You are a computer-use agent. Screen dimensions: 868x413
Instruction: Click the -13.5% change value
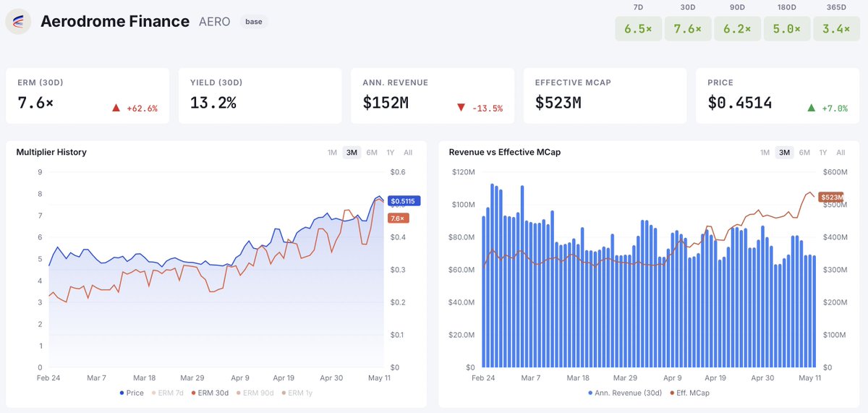pos(487,109)
